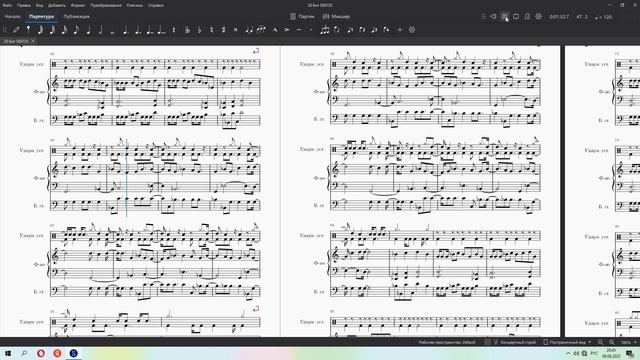The height and width of the screenshot is (360, 640).
Task: Toggle flat accidental
Action: [x=200, y=29]
